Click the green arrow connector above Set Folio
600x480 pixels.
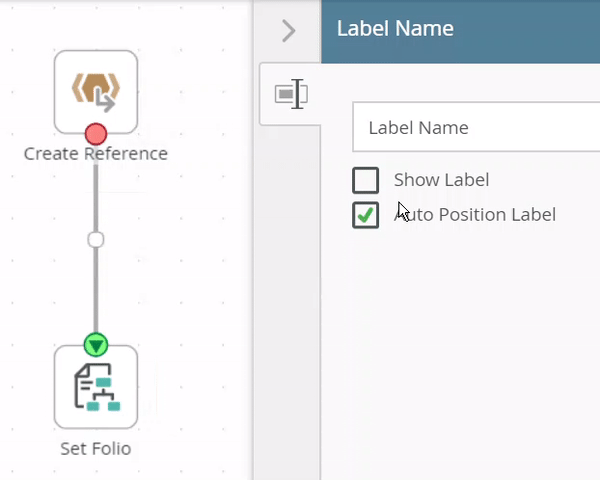95,345
